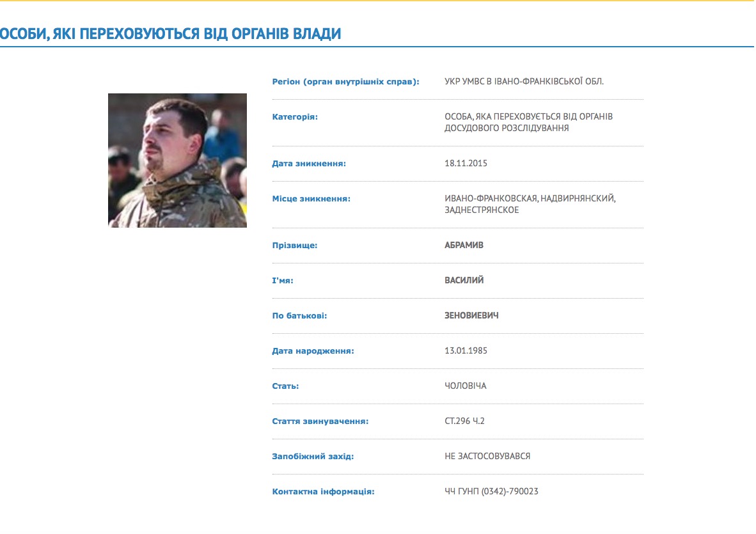The width and height of the screenshot is (756, 534).
Task: Click the page heading 'ОСОБИ, ЯКІ ПЕРЕХОВУЮТЬСЯ ВІД ОРГАНІВ ВЛАДИ'
Action: click(170, 34)
